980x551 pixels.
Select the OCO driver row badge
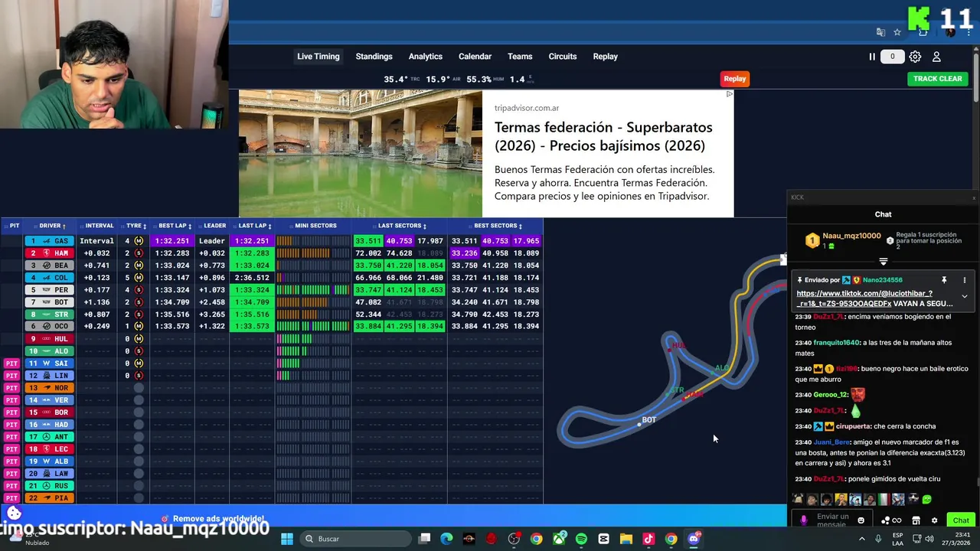pos(50,327)
